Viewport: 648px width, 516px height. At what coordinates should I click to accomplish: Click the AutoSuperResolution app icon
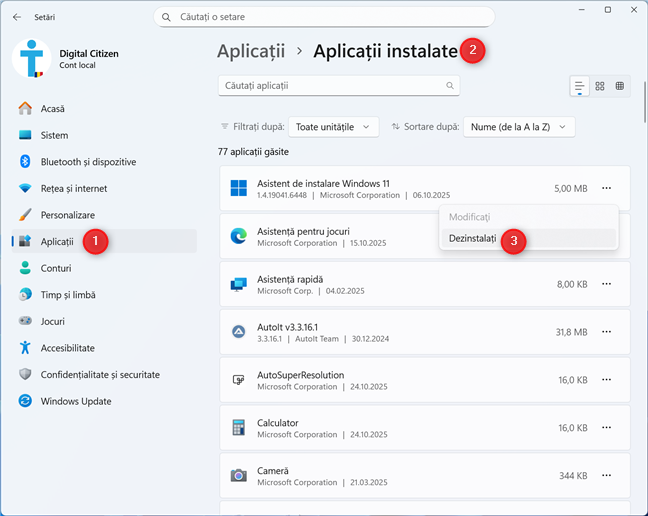pos(238,380)
